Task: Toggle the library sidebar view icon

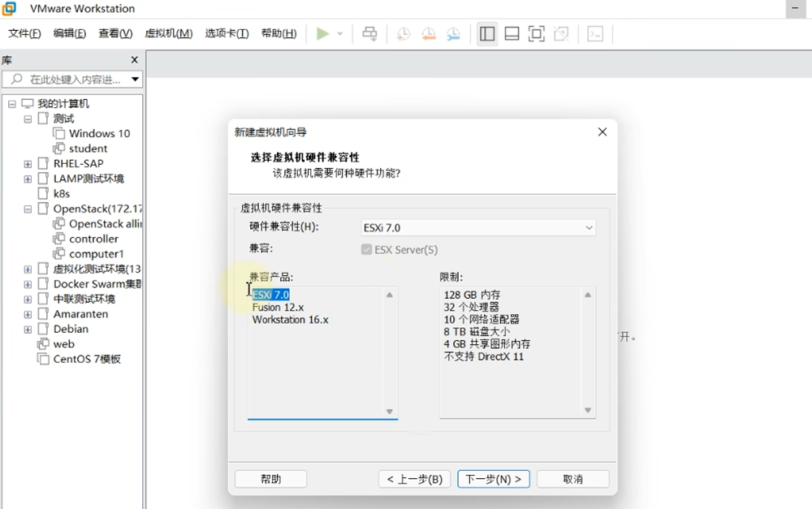Action: [x=487, y=34]
